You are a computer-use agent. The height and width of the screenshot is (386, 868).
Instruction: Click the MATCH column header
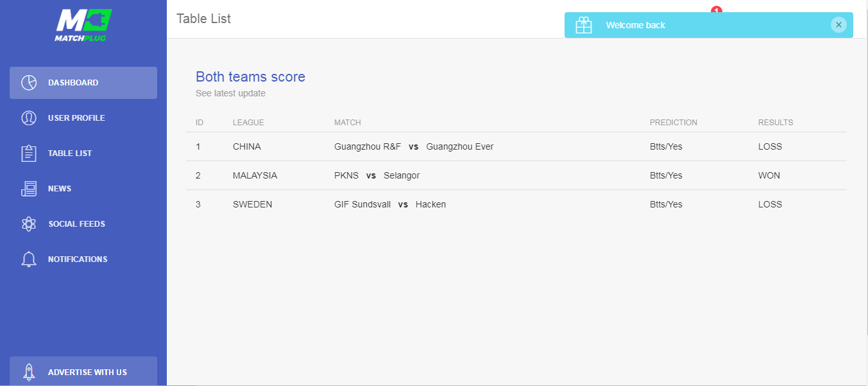pos(348,123)
